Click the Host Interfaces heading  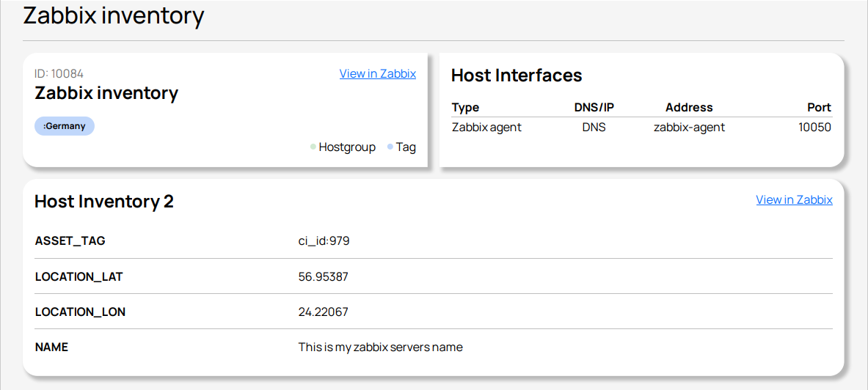[517, 76]
